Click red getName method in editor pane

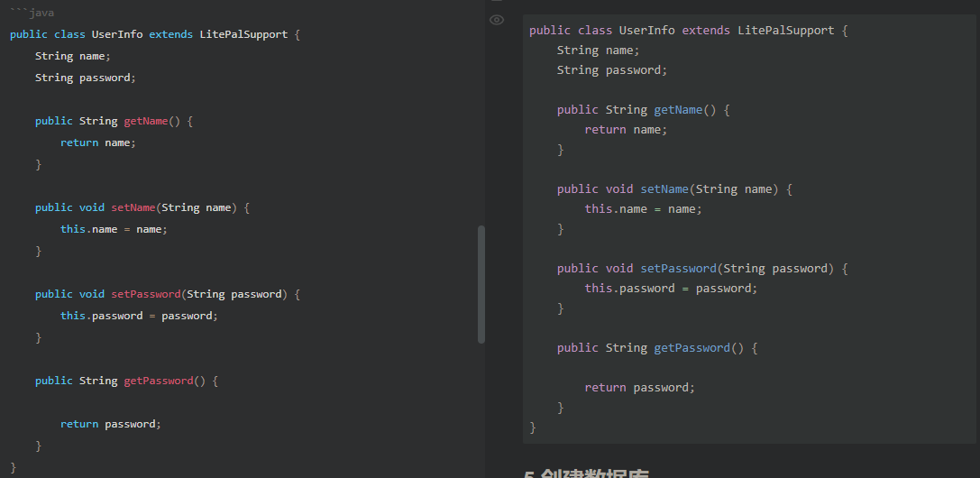coord(146,121)
